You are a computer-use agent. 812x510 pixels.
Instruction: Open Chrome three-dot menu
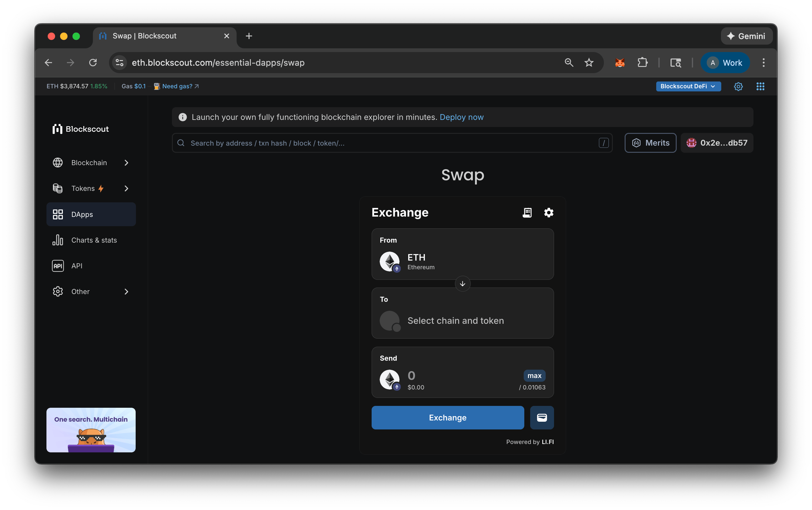tap(763, 63)
